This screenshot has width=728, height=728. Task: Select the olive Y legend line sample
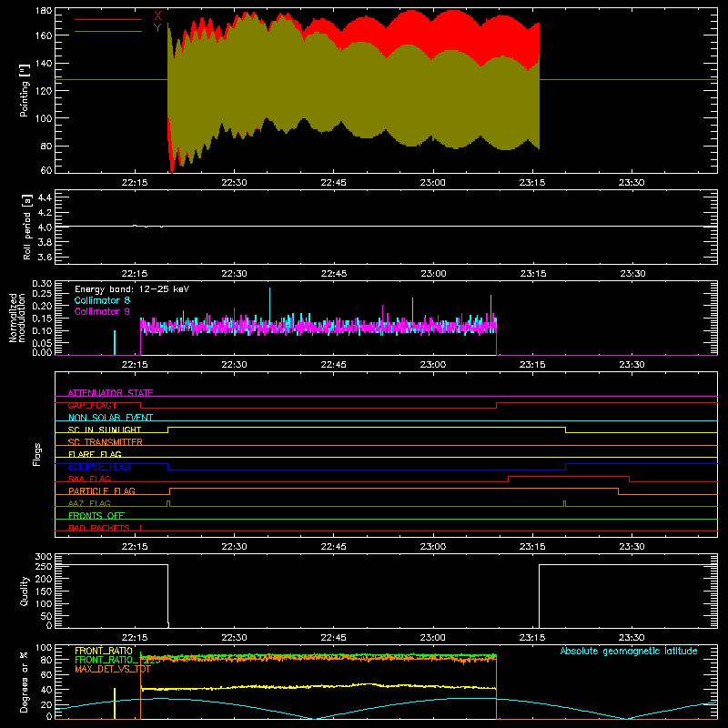coord(108,32)
